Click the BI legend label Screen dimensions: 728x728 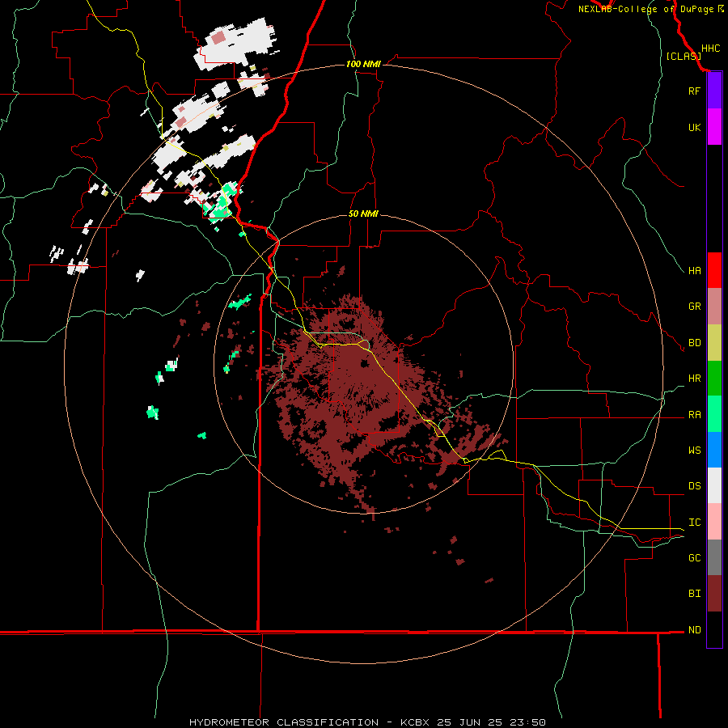695,594
